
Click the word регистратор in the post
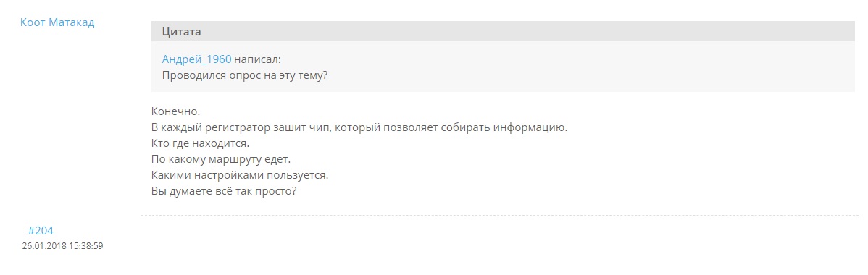click(236, 127)
